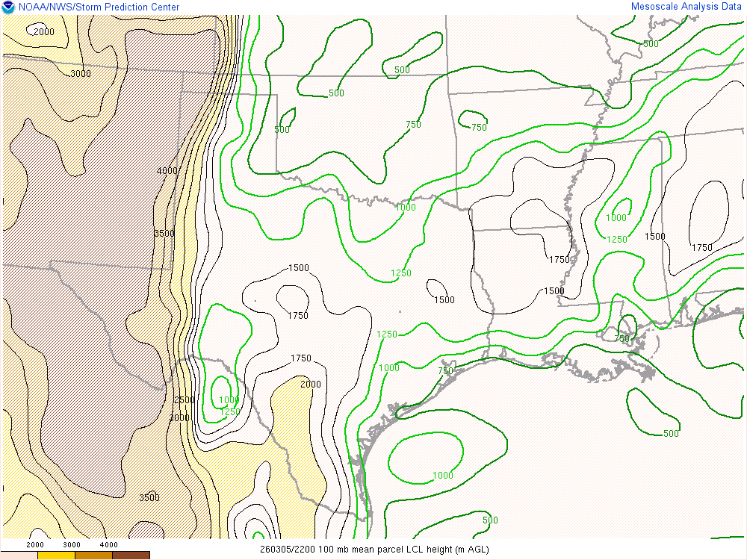This screenshot has height=560, width=747.
Task: Click the rightmost 1750 contour label
Action: pos(702,248)
